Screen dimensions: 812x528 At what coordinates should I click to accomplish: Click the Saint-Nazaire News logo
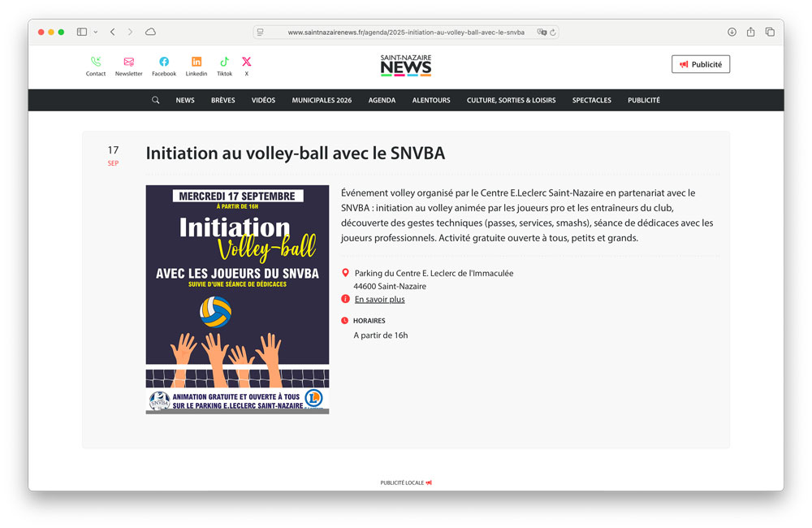click(x=405, y=65)
